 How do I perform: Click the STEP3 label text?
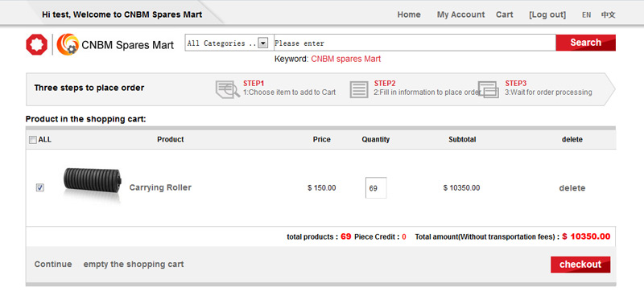[516, 84]
